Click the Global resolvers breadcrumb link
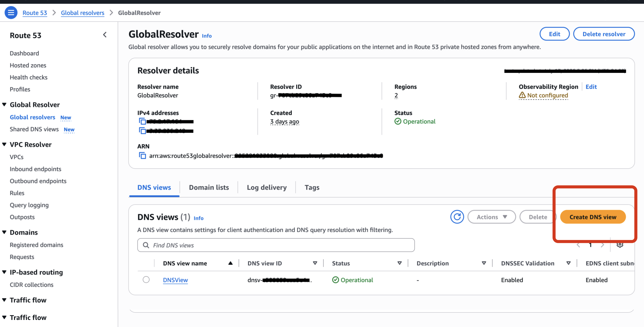This screenshot has height=327, width=644. coord(82,13)
